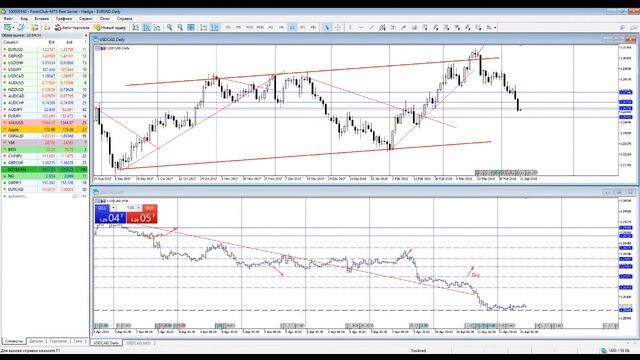Click the new chart toolbar icon
640x360 pixels.
(7, 27)
